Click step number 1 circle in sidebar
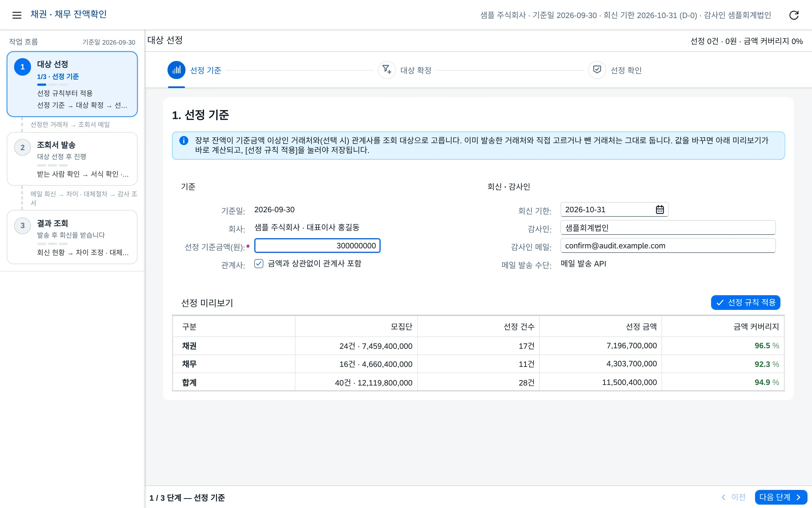The image size is (812, 508). (23, 67)
